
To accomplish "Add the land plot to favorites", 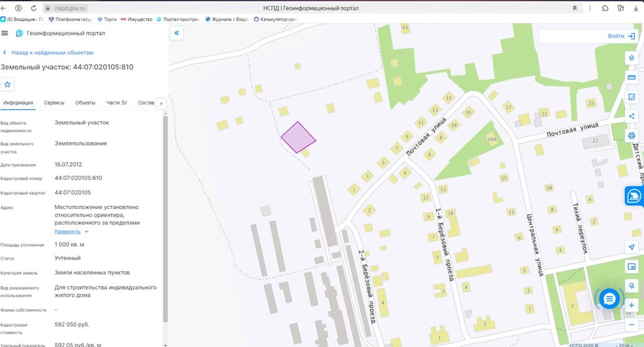I will [x=8, y=84].
